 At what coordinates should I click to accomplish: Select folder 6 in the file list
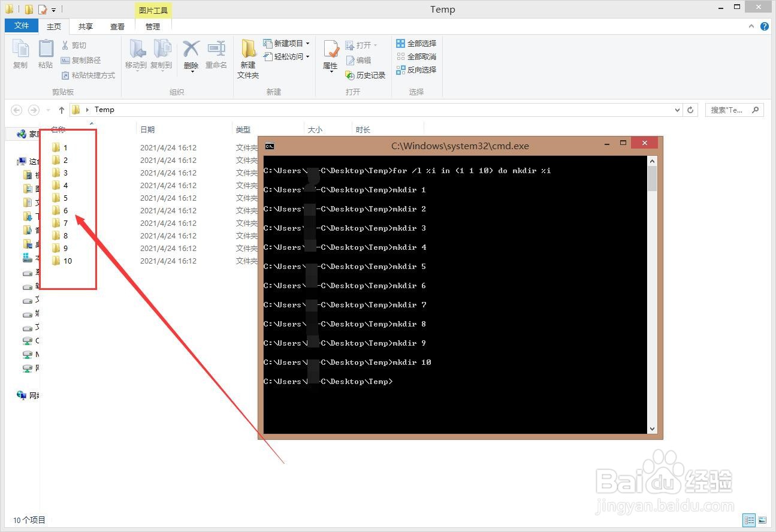click(x=59, y=210)
